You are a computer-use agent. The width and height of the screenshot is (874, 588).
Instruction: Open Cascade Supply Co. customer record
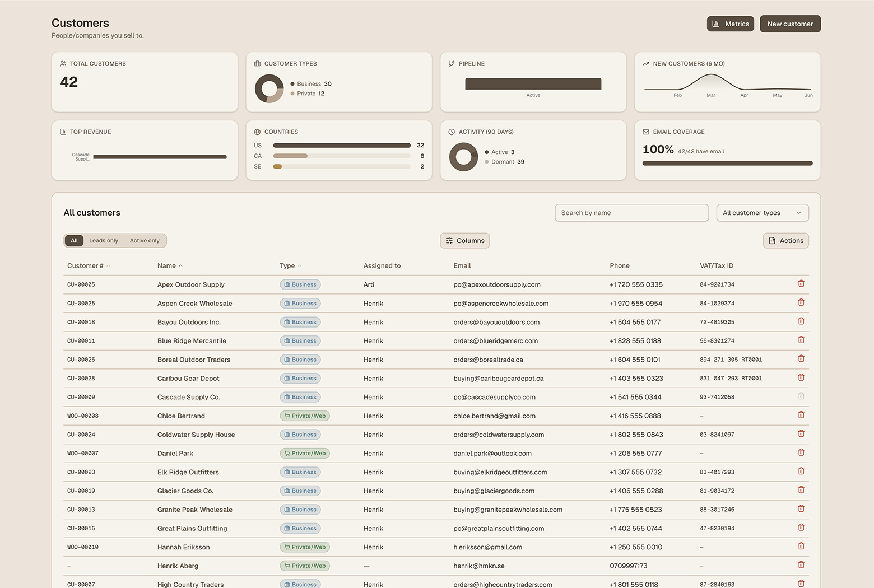[x=189, y=398]
